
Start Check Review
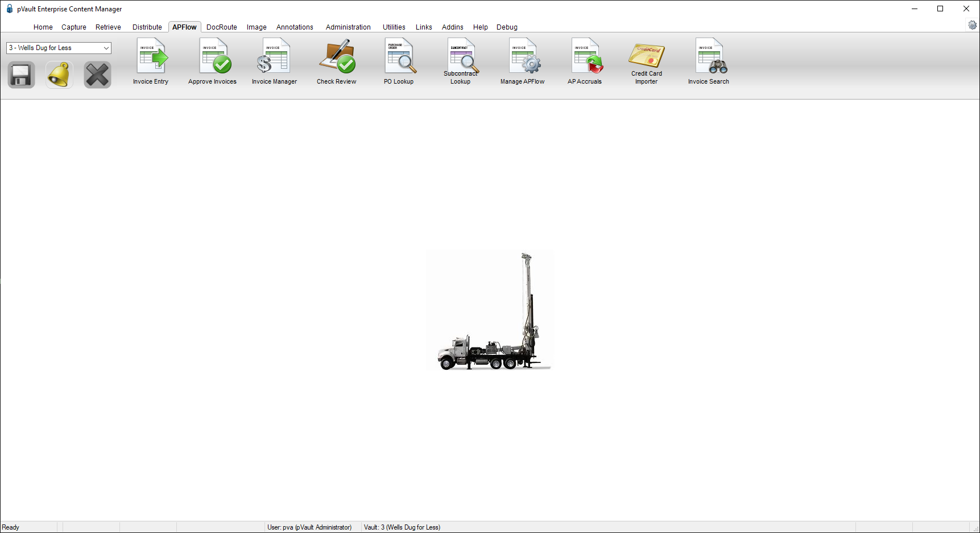click(336, 61)
